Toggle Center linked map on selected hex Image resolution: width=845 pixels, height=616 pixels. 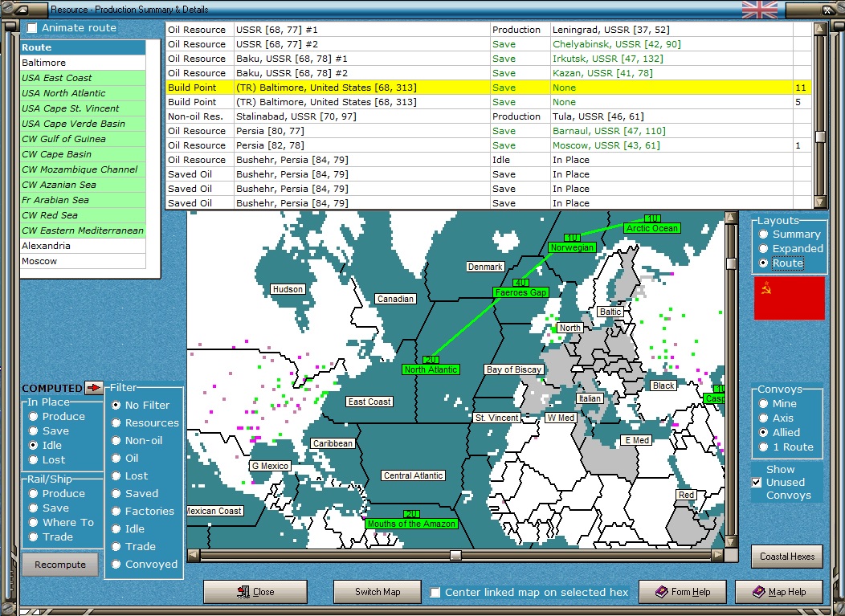pyautogui.click(x=435, y=593)
